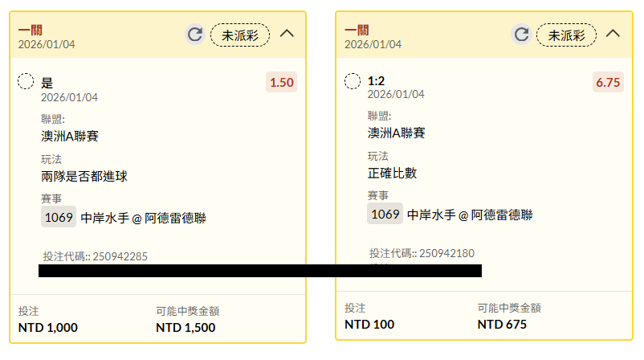Screen dimensions: 644x360
Task: Click the 1.50 odds badge
Action: [x=282, y=82]
